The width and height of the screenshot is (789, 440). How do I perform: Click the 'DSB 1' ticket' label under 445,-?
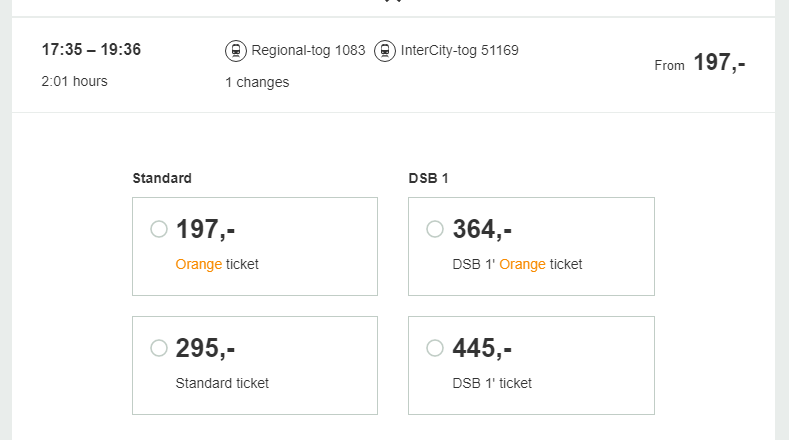click(492, 383)
